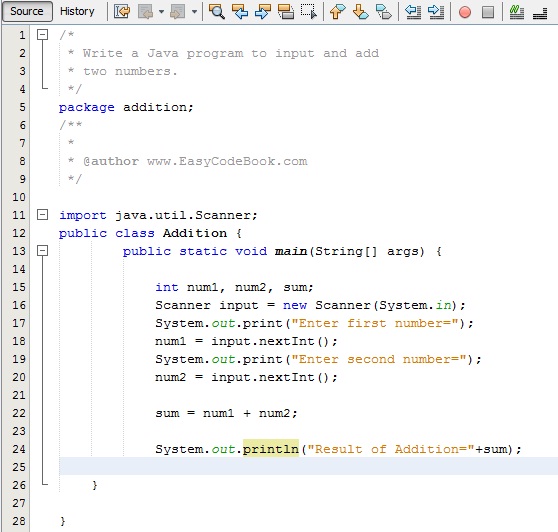Shift Line Right toolbar icon
This screenshot has height=532, width=558.
(436, 11)
